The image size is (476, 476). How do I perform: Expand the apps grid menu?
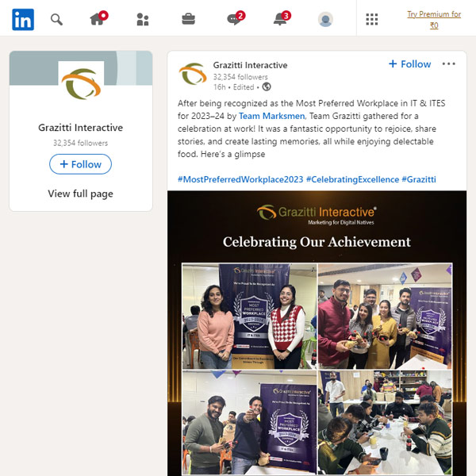coord(372,19)
